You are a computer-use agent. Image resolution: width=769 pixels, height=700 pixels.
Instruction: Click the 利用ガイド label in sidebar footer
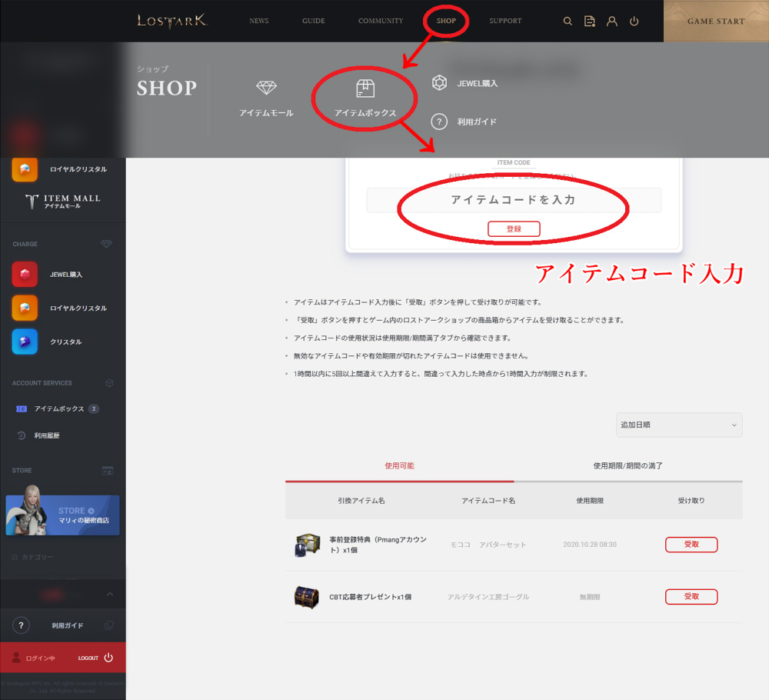tap(67, 625)
